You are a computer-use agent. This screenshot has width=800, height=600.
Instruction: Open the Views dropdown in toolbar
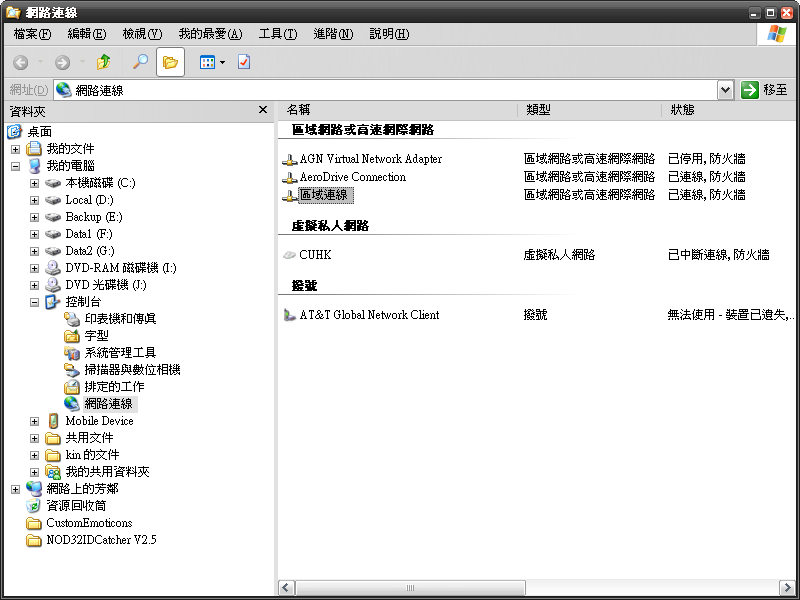[x=211, y=62]
